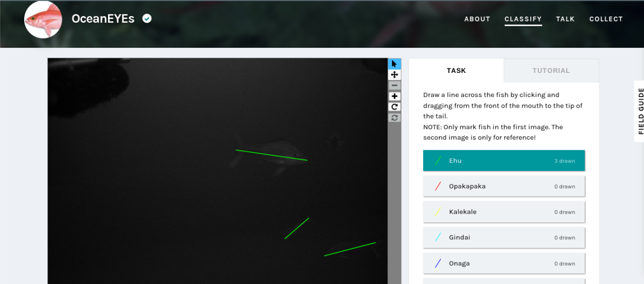644x284 pixels.
Task: Click the verified checkmark badge
Action: (x=147, y=19)
